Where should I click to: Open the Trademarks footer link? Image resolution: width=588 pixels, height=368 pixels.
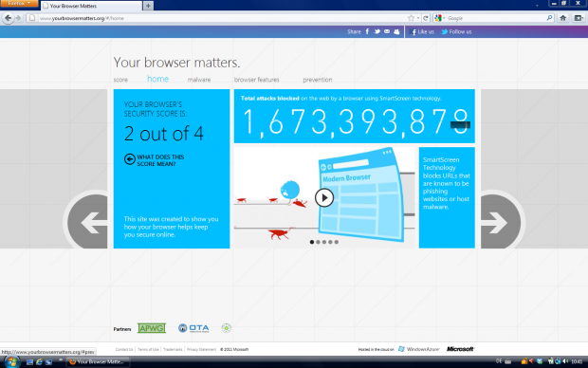pos(173,349)
